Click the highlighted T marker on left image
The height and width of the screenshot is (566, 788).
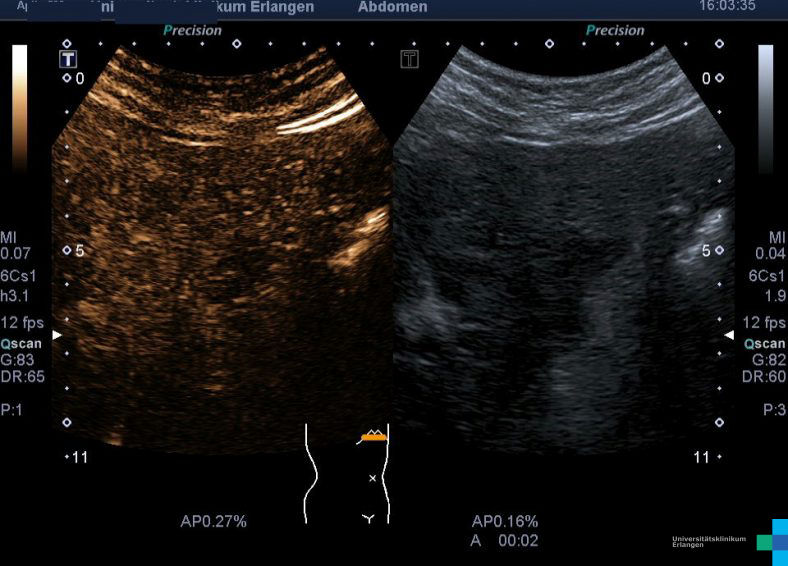[x=67, y=59]
